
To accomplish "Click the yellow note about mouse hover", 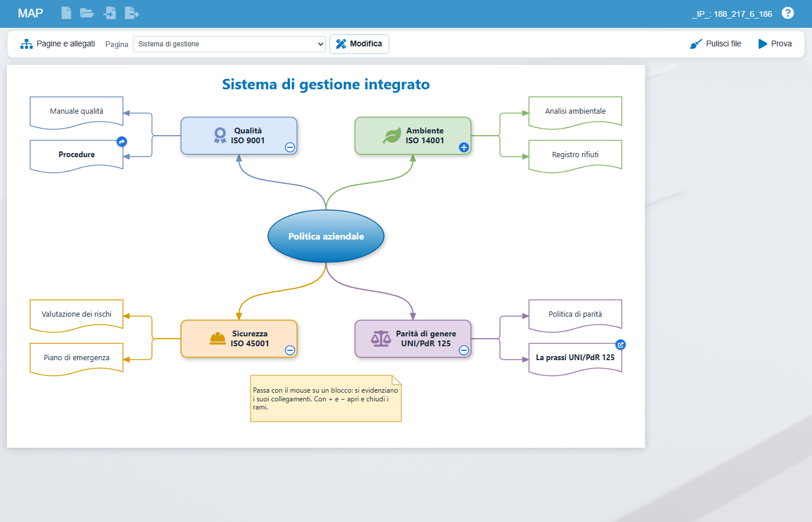I will click(326, 398).
